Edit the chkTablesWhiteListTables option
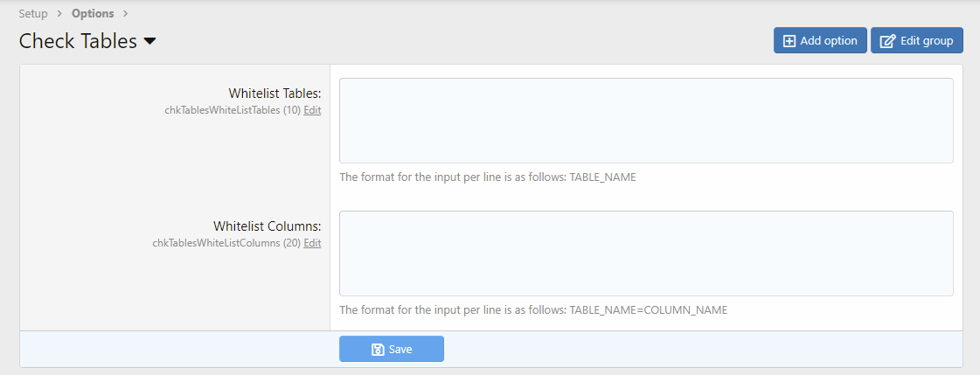The height and width of the screenshot is (375, 980). coord(312,110)
